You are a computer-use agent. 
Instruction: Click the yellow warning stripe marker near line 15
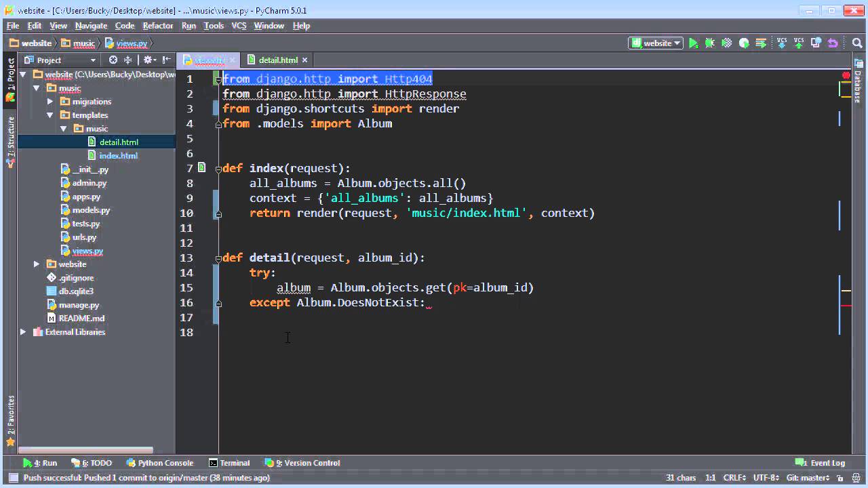point(846,291)
